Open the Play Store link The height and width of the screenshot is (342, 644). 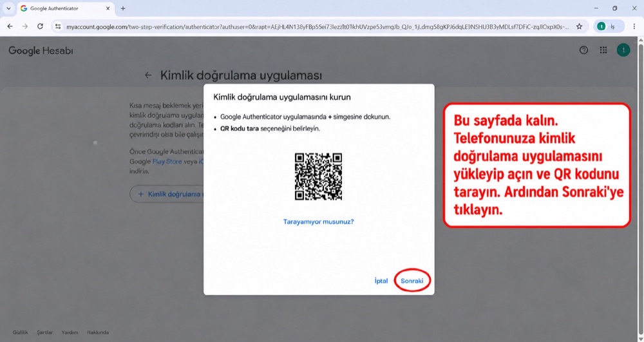pyautogui.click(x=167, y=162)
